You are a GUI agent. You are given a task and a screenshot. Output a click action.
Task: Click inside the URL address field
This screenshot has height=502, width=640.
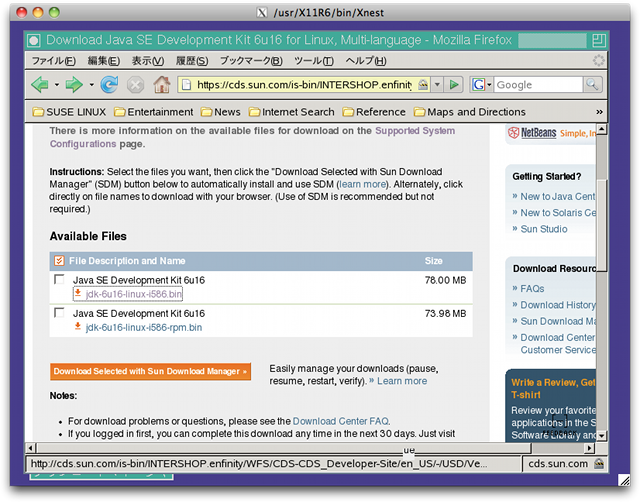pos(300,85)
